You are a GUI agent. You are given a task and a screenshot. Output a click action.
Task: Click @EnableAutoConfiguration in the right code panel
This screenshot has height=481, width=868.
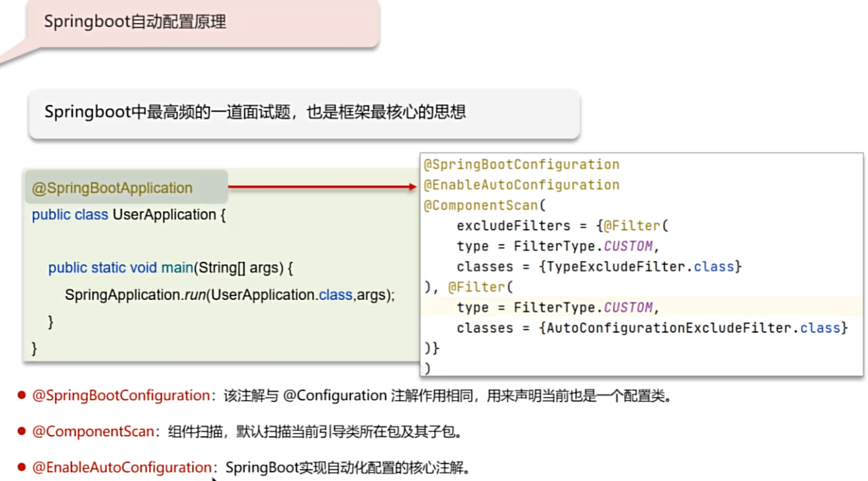(521, 184)
